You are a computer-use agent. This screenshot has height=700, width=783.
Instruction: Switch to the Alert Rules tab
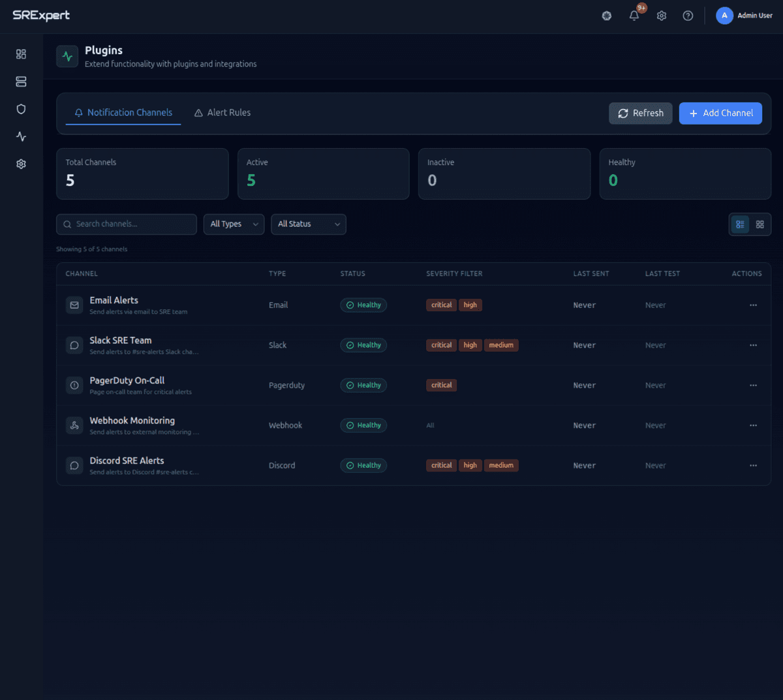222,112
